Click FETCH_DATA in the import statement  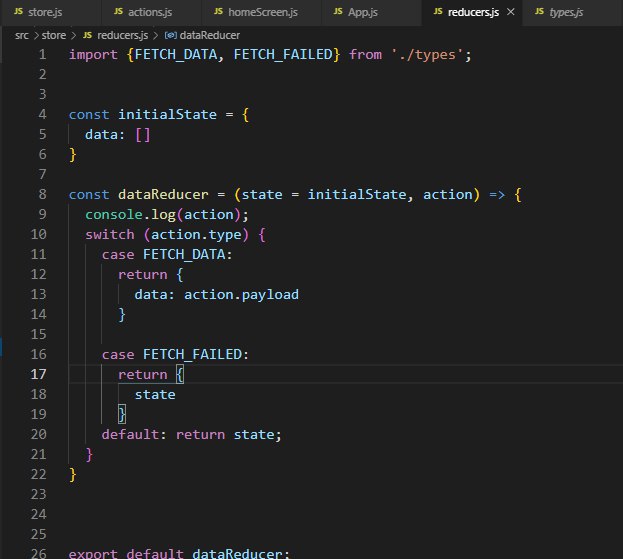pos(176,54)
